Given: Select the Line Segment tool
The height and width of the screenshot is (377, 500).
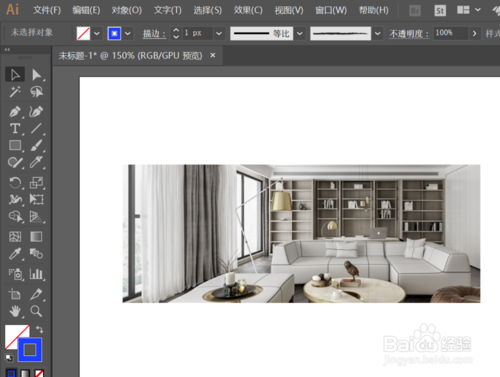Looking at the screenshot, I should click(x=36, y=128).
